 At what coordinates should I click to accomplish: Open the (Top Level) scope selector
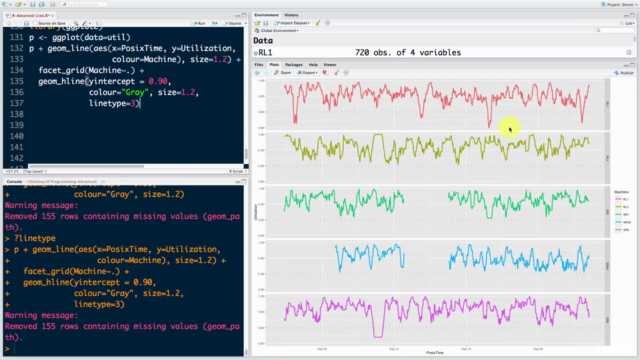34,171
